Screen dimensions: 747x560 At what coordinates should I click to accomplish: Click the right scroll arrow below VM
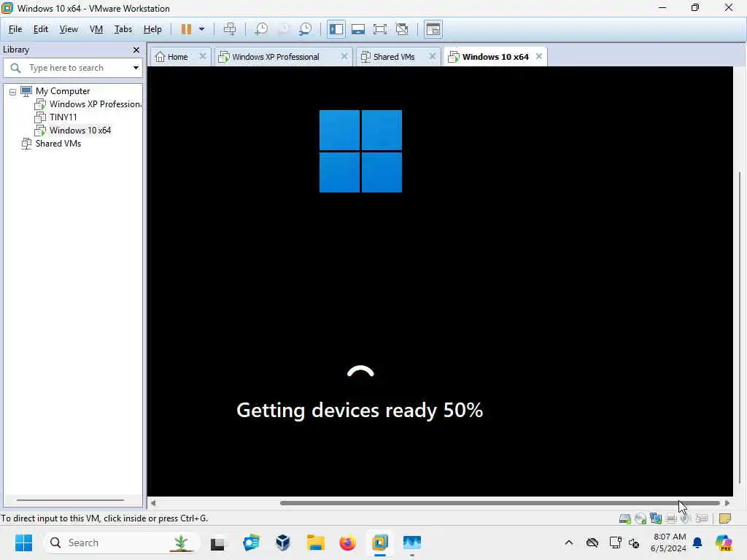[727, 503]
